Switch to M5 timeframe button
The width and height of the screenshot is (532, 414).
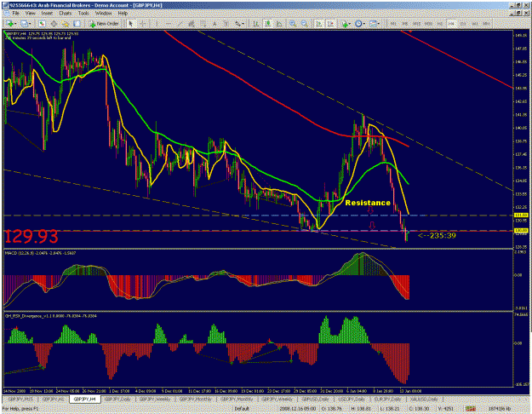pyautogui.click(x=405, y=24)
